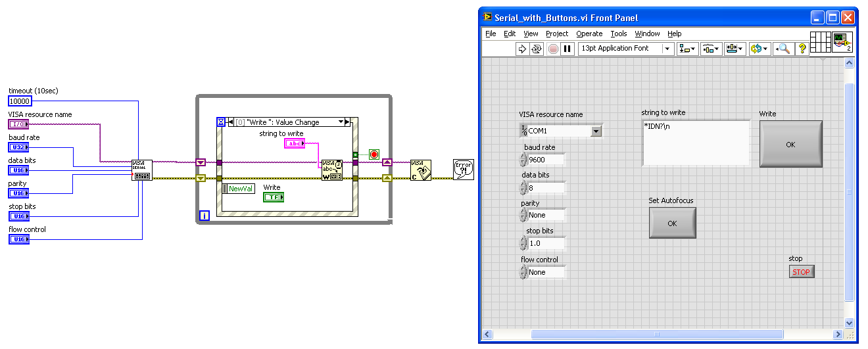Image resolution: width=868 pixels, height=349 pixels.
Task: Open the Tools menu
Action: [x=619, y=34]
